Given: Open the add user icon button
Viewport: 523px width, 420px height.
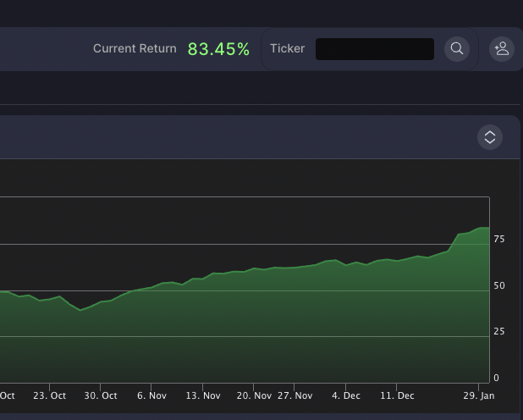Looking at the screenshot, I should [x=502, y=49].
